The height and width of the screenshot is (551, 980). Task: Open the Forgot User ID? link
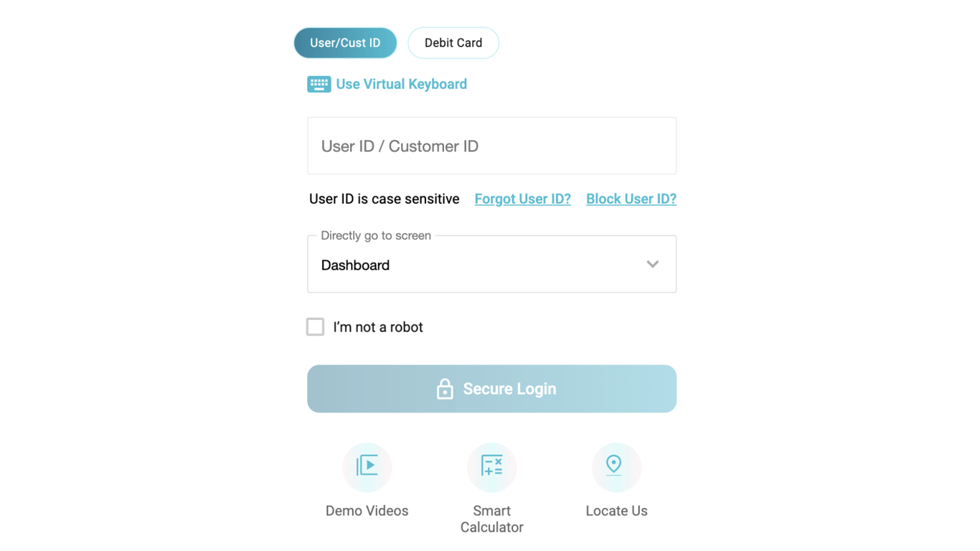pyautogui.click(x=522, y=199)
